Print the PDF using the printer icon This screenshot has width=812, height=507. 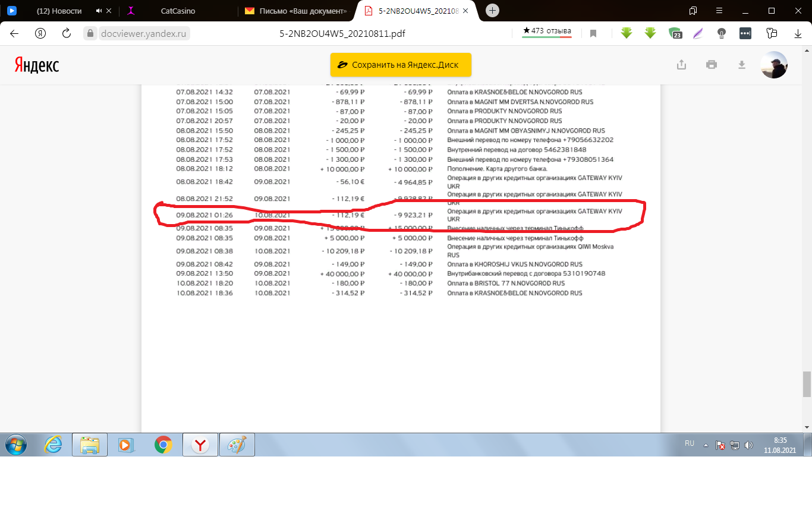pos(712,65)
